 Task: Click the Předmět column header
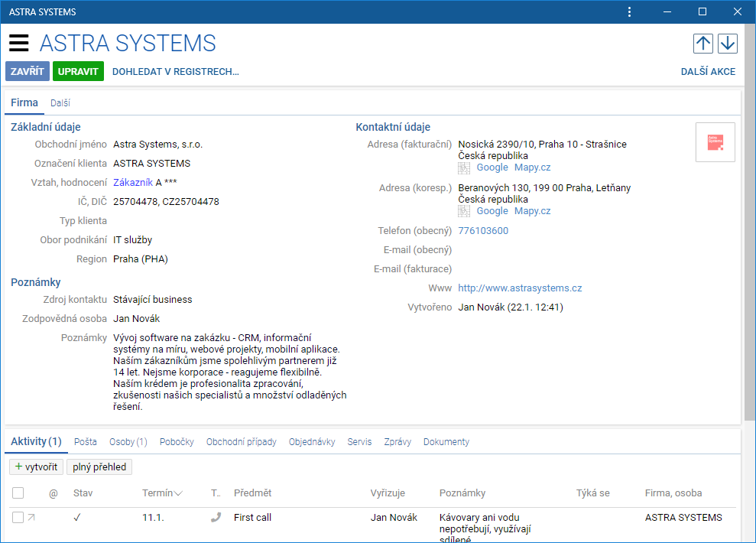(253, 493)
